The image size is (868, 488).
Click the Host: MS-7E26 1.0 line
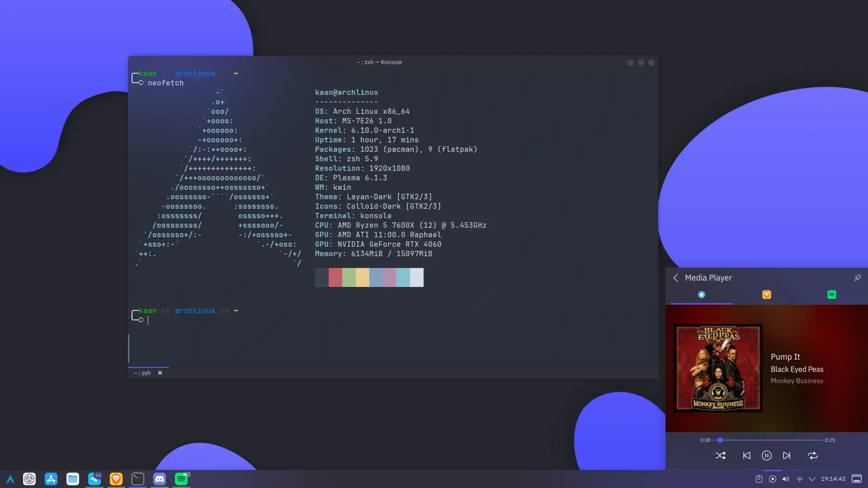[353, 121]
